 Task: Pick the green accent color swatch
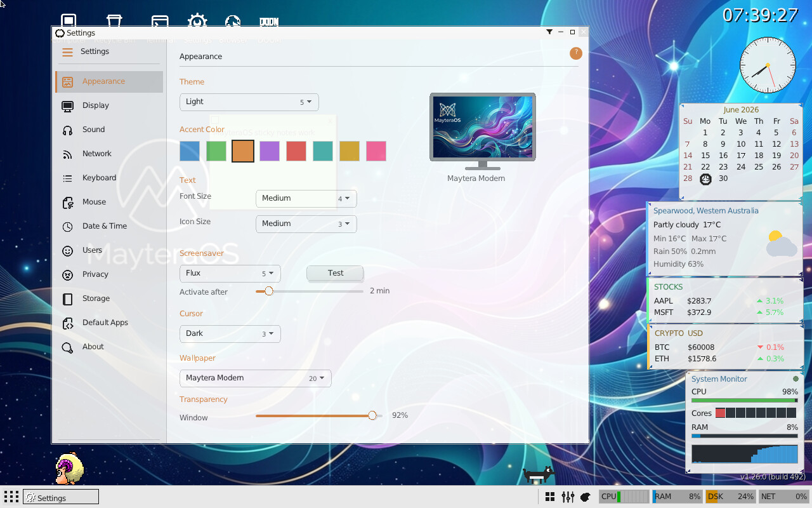coord(216,151)
